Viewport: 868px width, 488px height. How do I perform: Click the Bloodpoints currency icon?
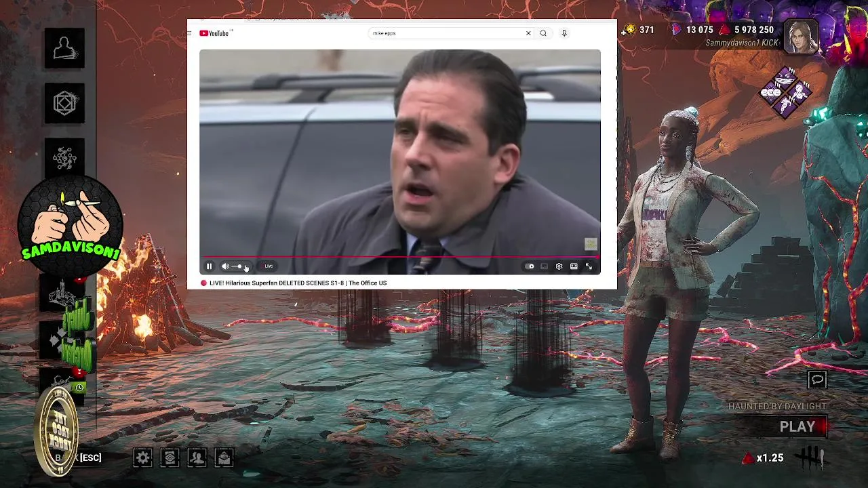[724, 30]
